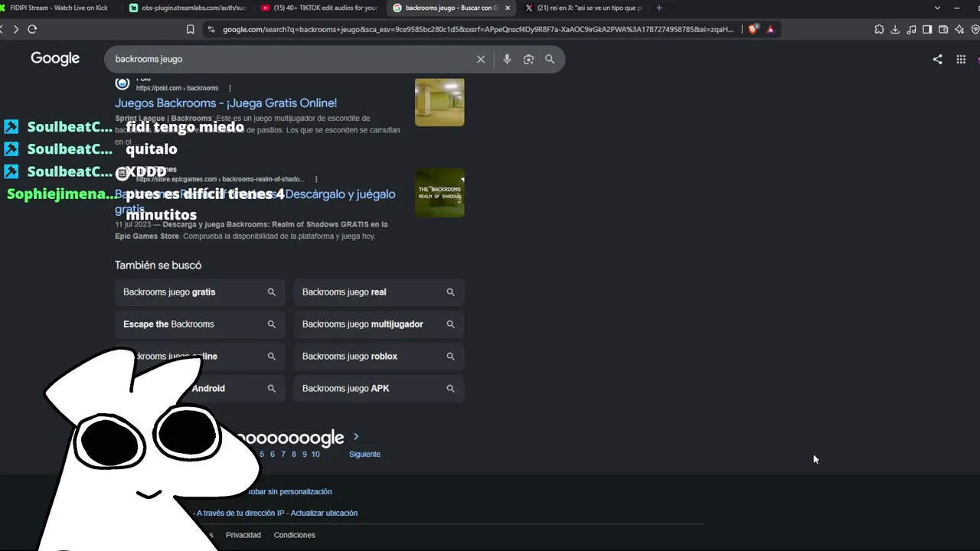Click the '11 jul 2023' result date
Screen dimensions: 980x551
point(133,224)
